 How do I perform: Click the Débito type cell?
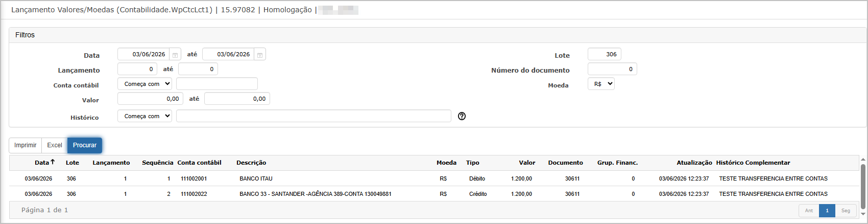(x=477, y=178)
